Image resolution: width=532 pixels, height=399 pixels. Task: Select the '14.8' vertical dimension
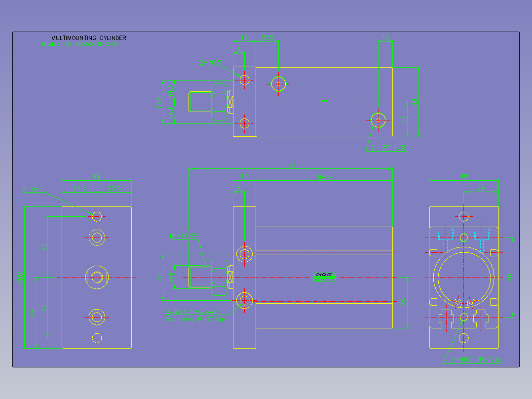(x=171, y=113)
